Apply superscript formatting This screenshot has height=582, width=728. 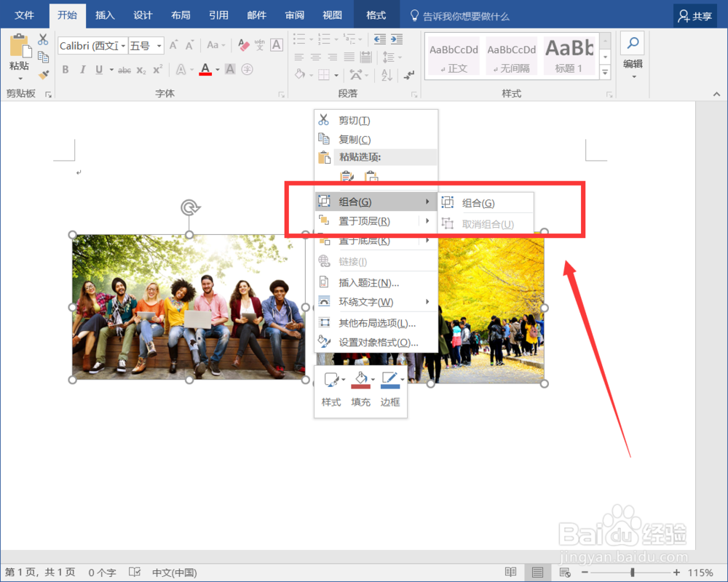coord(158,70)
